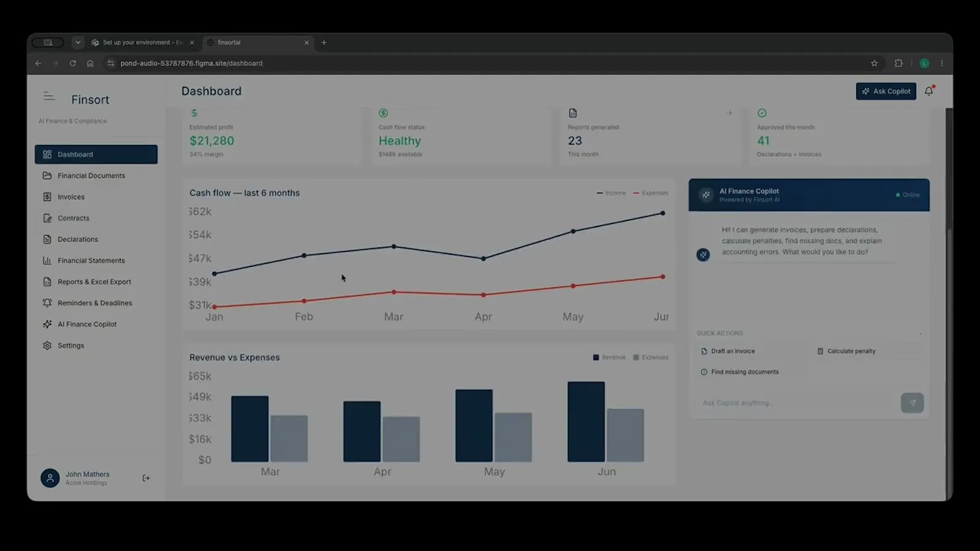This screenshot has height=551, width=980.
Task: Click the address bar URL
Action: coord(191,63)
